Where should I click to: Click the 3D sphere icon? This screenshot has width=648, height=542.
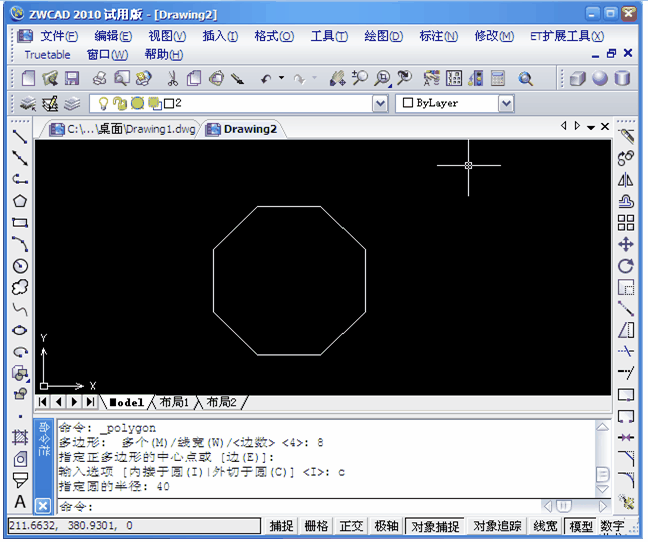[x=600, y=78]
